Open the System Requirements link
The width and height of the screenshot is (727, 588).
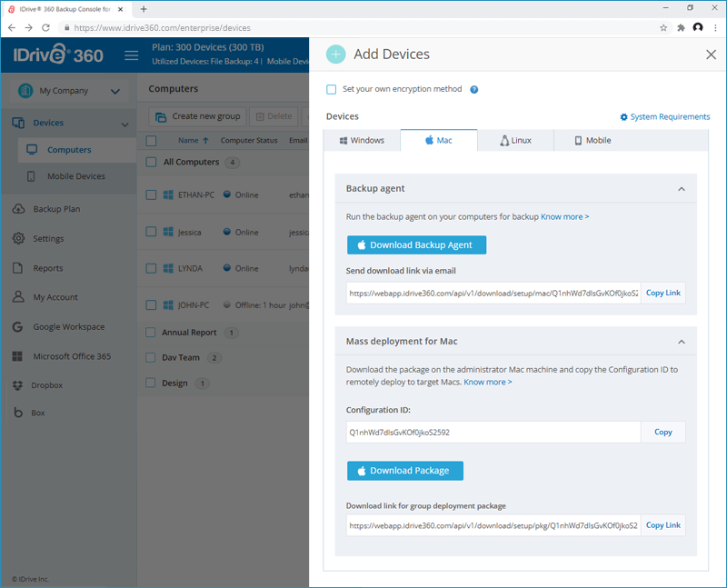(x=665, y=117)
